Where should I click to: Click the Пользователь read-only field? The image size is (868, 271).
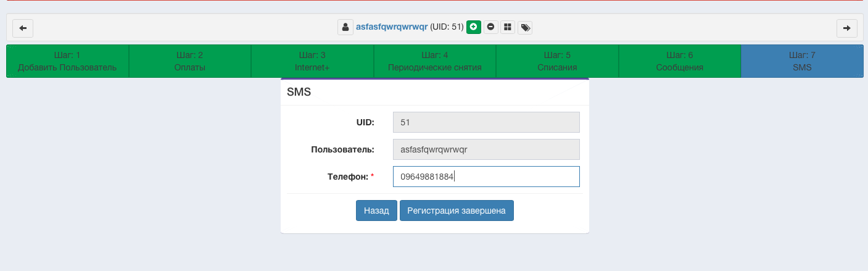pyautogui.click(x=486, y=149)
